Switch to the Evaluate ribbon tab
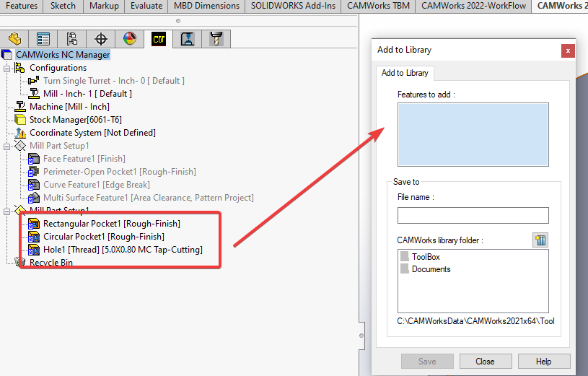 coord(146,6)
